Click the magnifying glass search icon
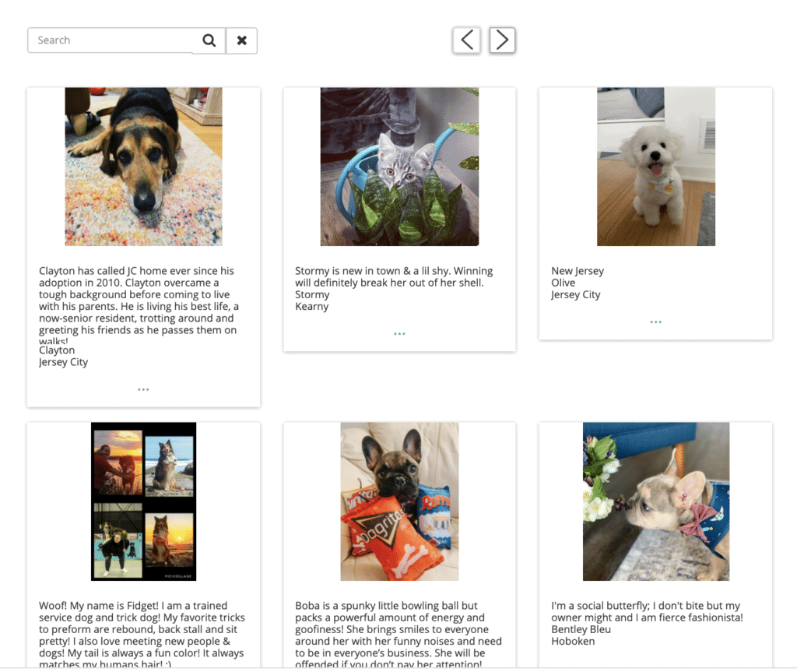Image resolution: width=797 pixels, height=672 pixels. point(209,40)
